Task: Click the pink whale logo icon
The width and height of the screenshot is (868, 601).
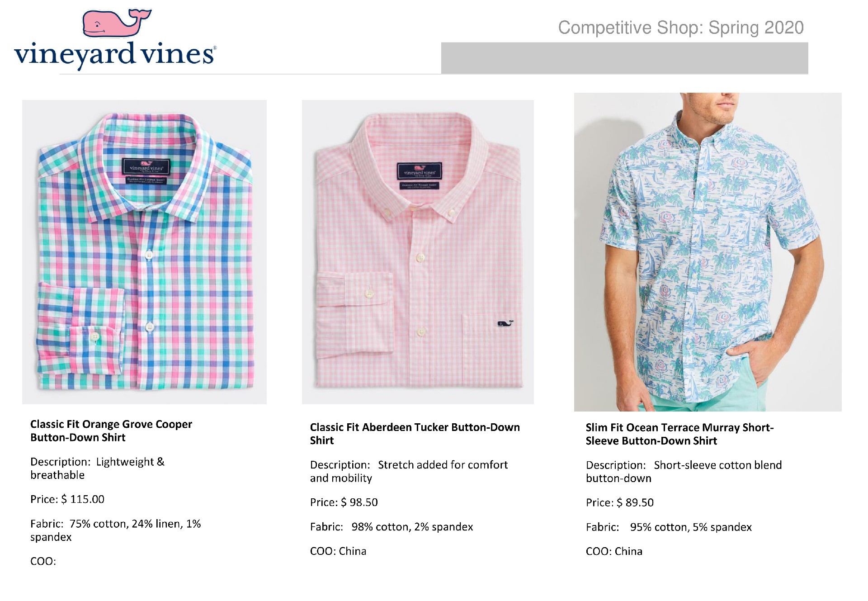Action: [116, 23]
